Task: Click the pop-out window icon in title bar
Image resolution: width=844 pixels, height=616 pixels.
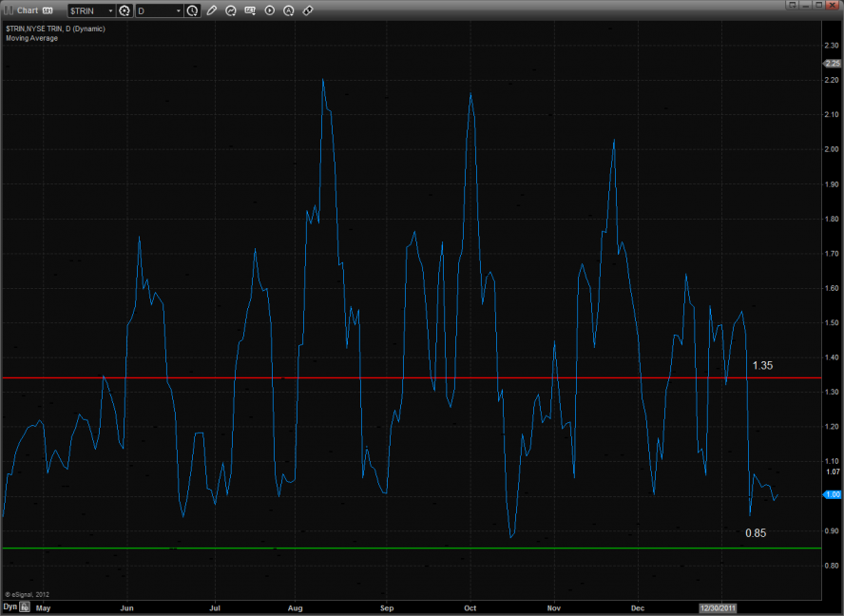Action: point(792,5)
